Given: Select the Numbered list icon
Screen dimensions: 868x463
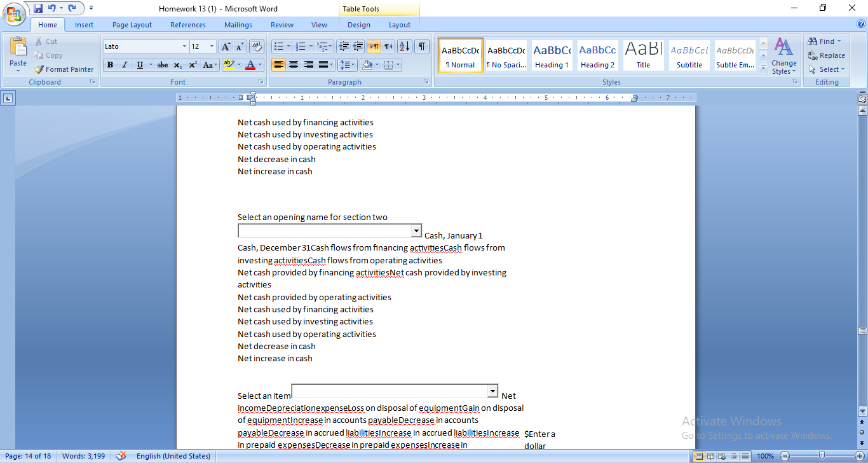Looking at the screenshot, I should (300, 46).
